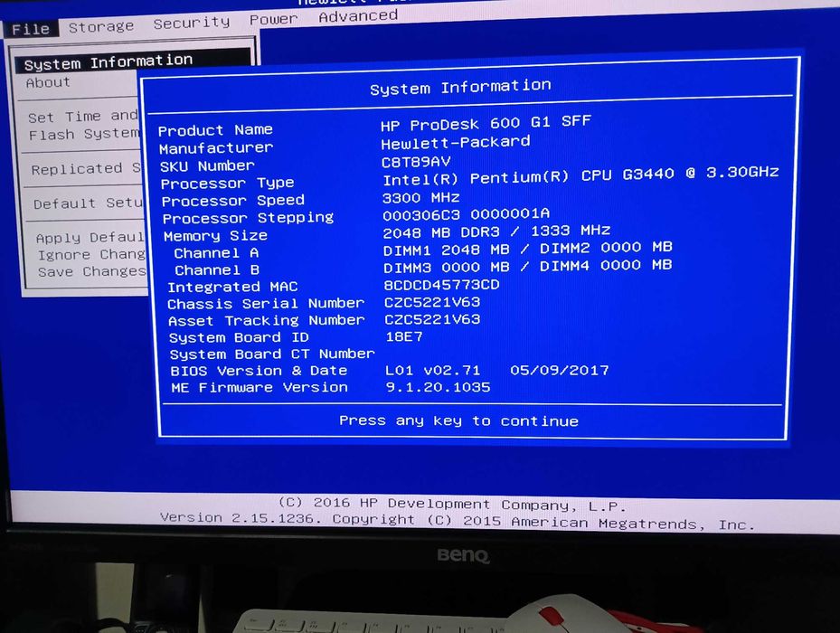Click the Channel B label
The height and width of the screenshot is (633, 840).
[x=217, y=270]
